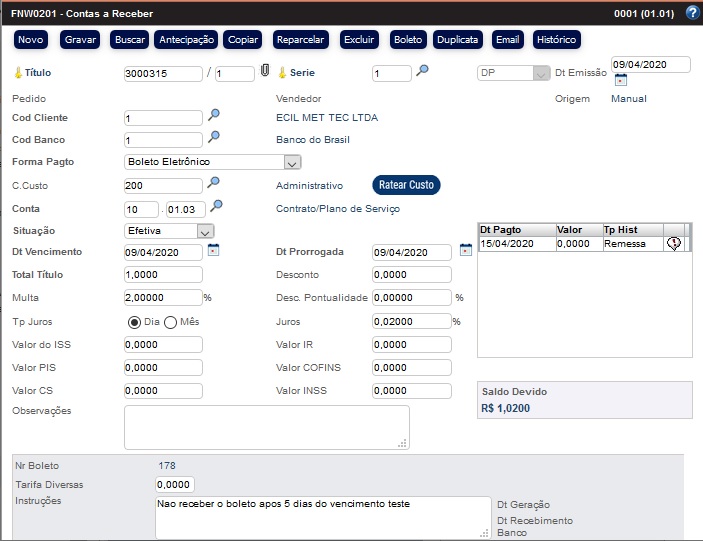
Task: Click the Gravar toolbar button
Action: [x=80, y=39]
